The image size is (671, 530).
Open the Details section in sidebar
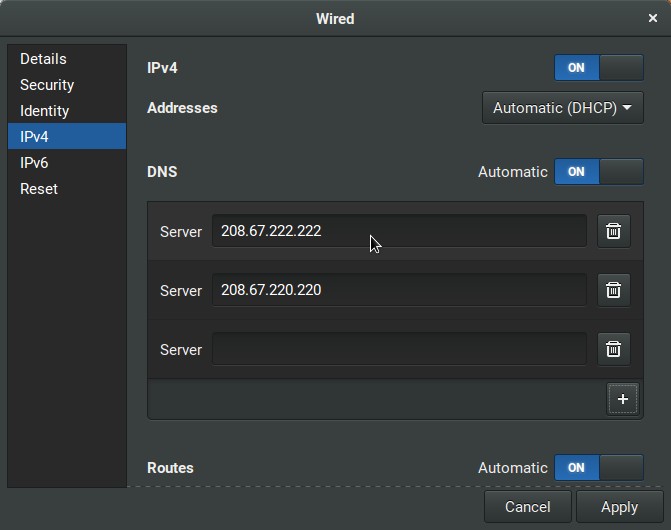coord(43,59)
